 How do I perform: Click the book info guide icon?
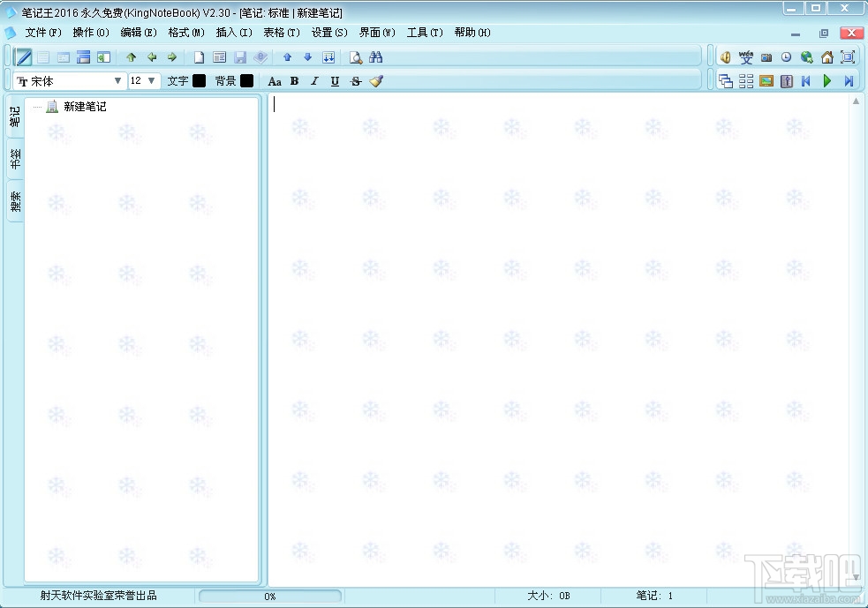786,81
